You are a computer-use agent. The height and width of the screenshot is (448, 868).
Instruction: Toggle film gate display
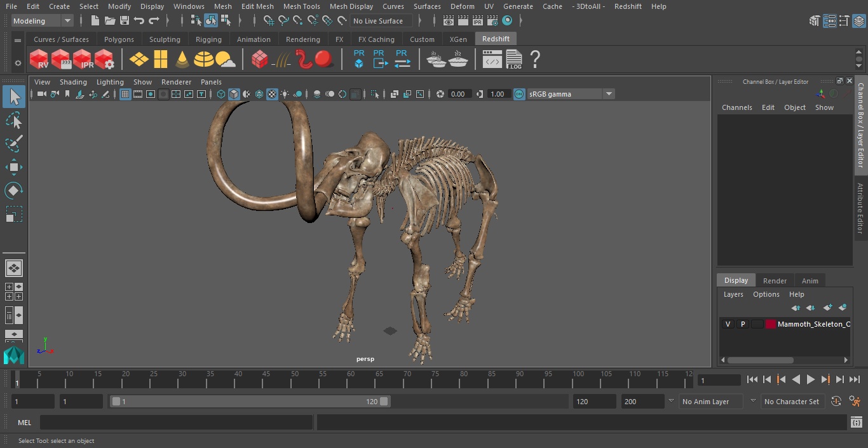pyautogui.click(x=138, y=94)
